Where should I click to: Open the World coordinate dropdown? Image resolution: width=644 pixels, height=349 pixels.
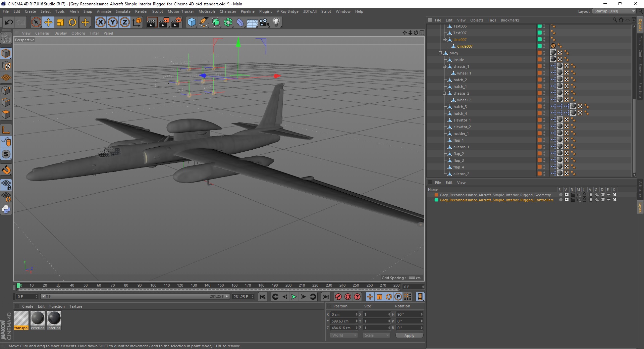tap(344, 335)
